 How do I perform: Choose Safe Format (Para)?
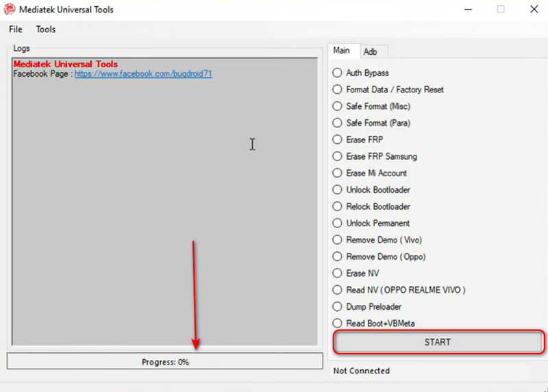click(371, 123)
